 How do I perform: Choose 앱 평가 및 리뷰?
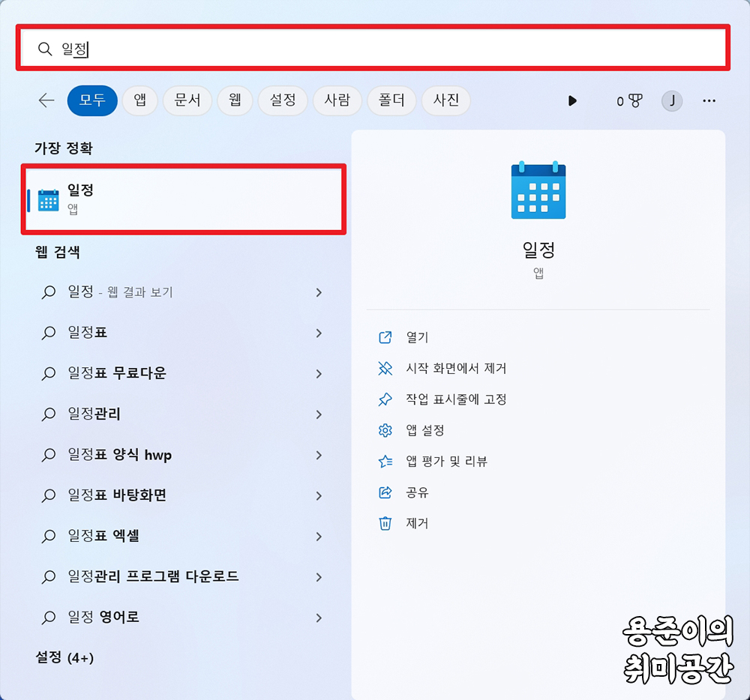(x=446, y=462)
